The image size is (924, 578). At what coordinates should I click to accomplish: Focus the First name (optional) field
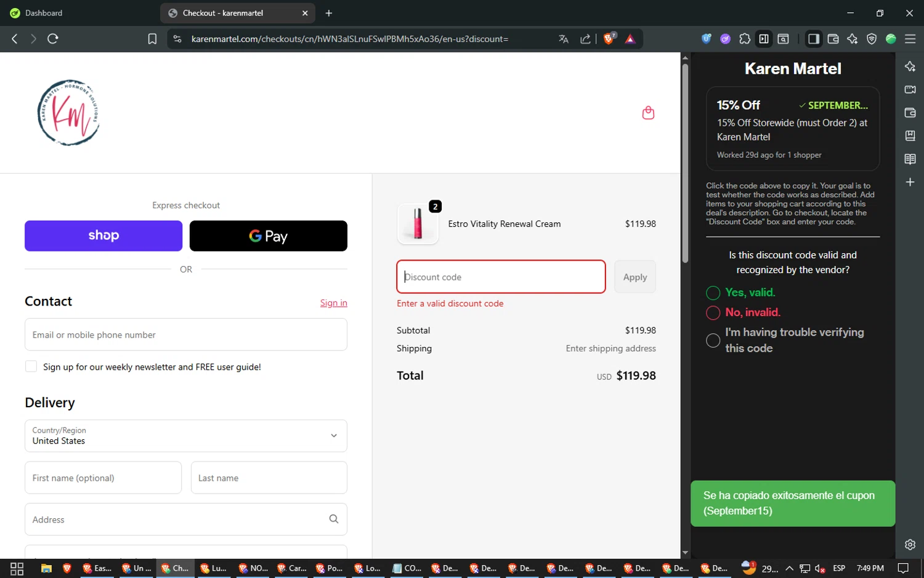click(103, 478)
